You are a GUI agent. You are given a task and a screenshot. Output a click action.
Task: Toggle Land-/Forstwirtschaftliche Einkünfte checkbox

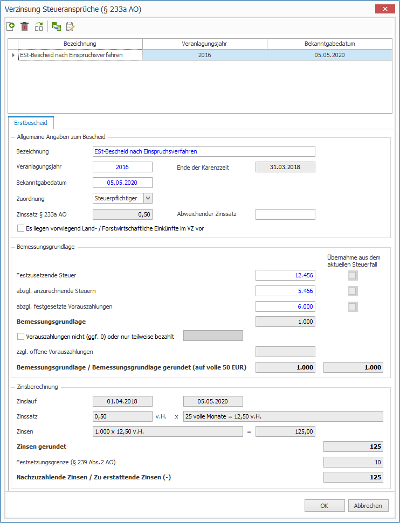pos(20,228)
